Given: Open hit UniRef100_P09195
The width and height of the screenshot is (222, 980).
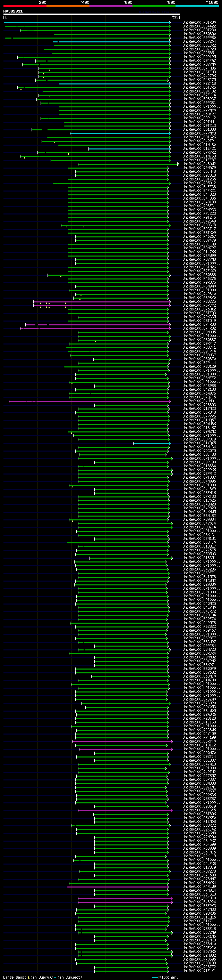Looking at the screenshot, I should tap(199, 57).
